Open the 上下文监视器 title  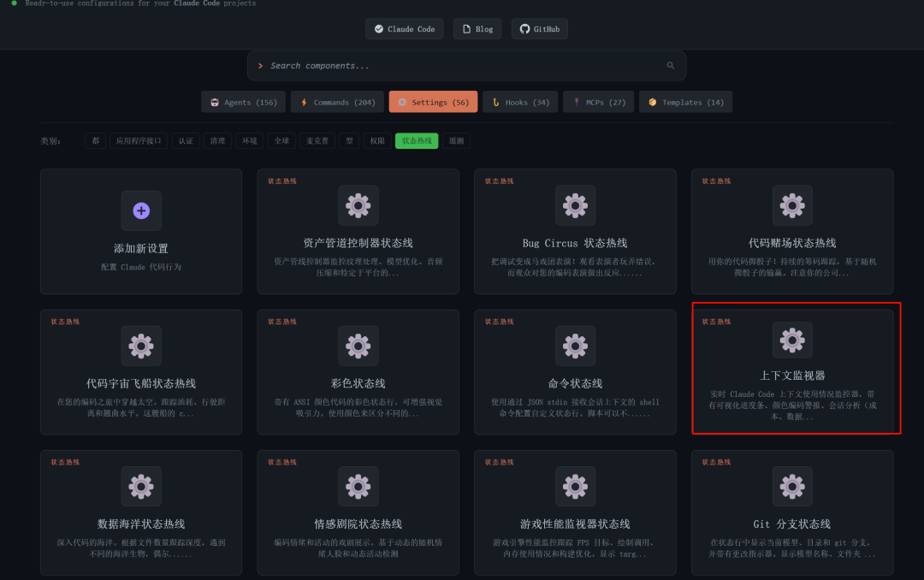coord(792,376)
